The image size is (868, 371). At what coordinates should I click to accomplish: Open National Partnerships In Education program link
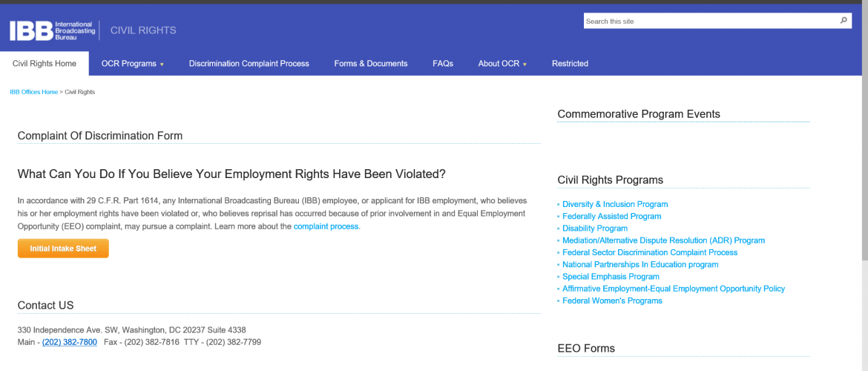[x=640, y=265]
